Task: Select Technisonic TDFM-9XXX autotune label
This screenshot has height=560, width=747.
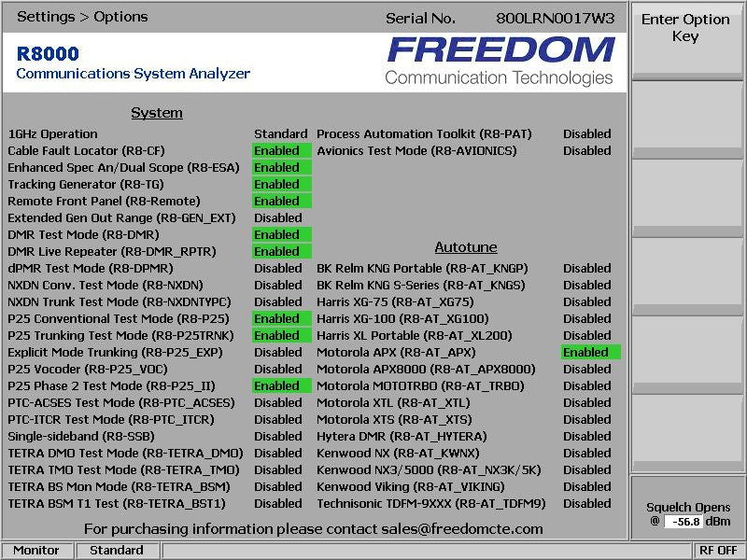Action: click(431, 503)
